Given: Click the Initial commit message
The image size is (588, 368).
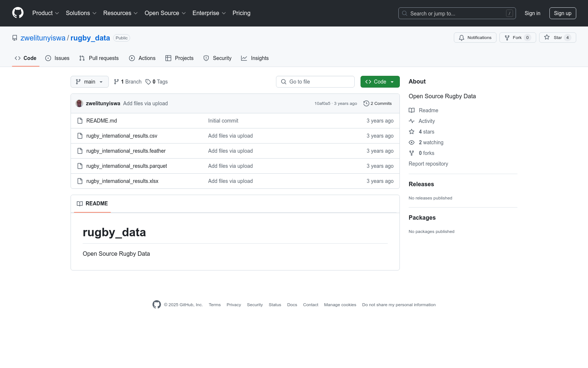Looking at the screenshot, I should 223,121.
